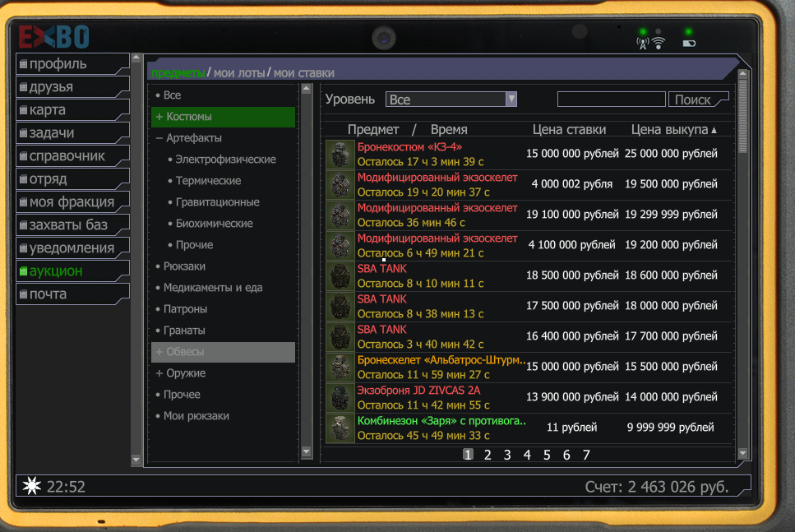Select the Бронекостюм «КЗ-4» lot name
The image size is (795, 532).
pos(409,147)
